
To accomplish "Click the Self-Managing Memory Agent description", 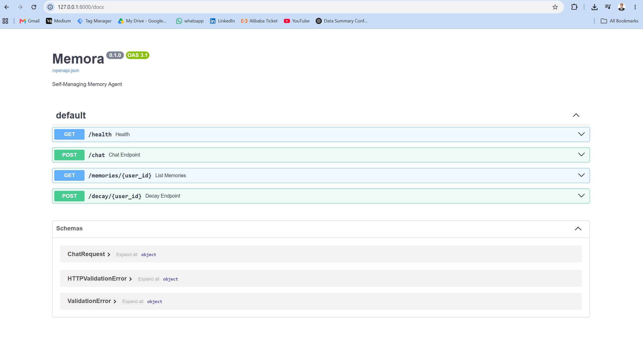I will [87, 84].
